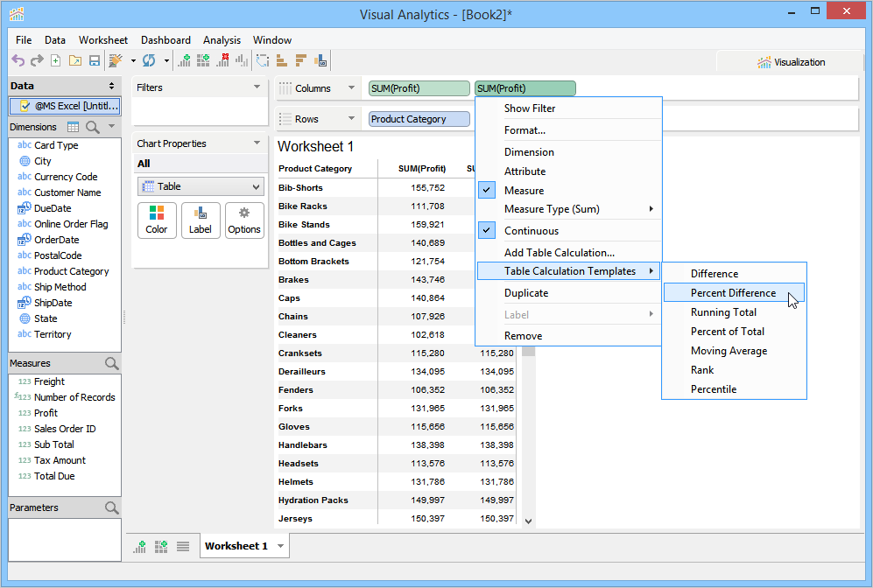Click the search magnifier in Measures header
The image size is (873, 588).
(111, 363)
